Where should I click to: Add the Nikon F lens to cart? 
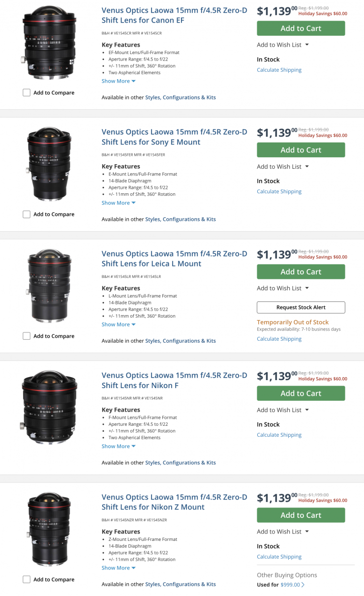301,393
